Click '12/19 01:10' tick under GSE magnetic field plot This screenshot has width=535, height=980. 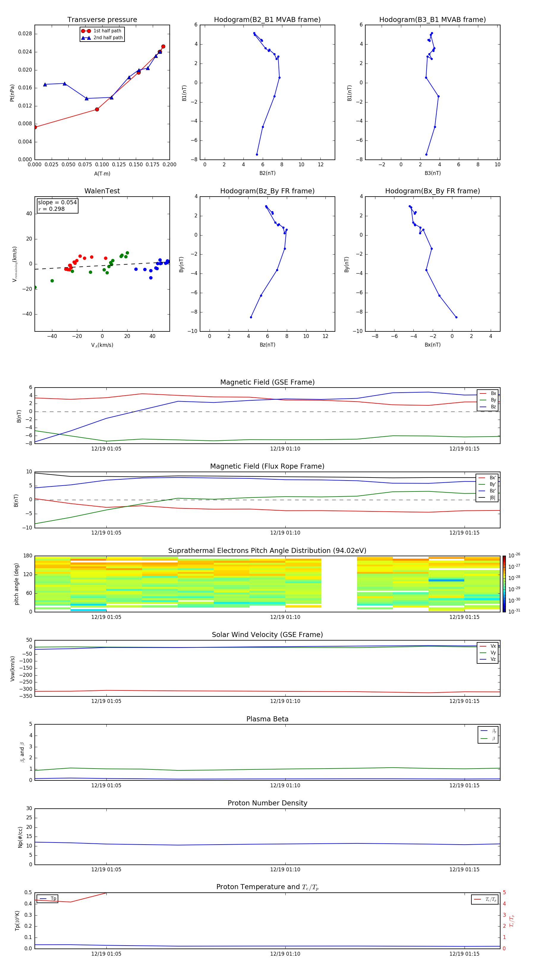coord(285,449)
